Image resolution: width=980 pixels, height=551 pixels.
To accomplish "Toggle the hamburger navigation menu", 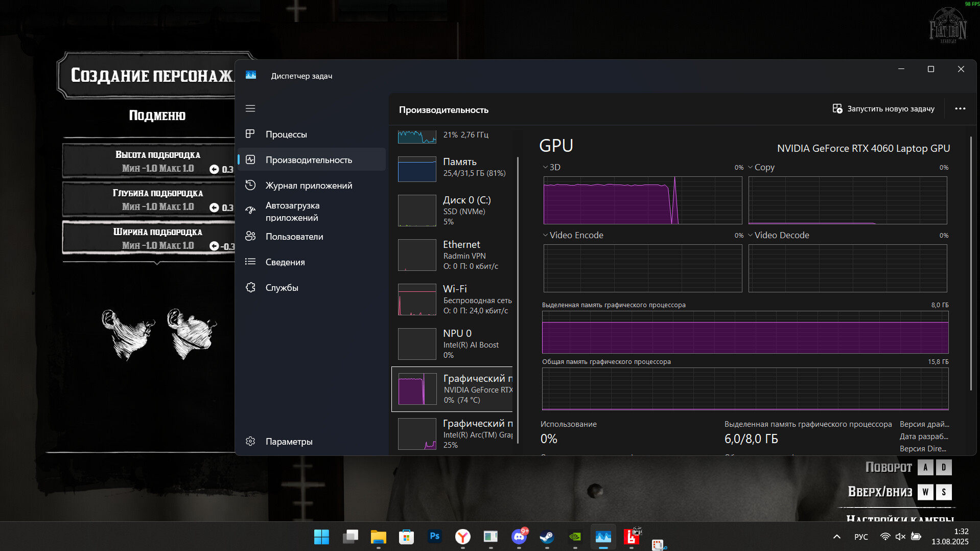I will 250,108.
